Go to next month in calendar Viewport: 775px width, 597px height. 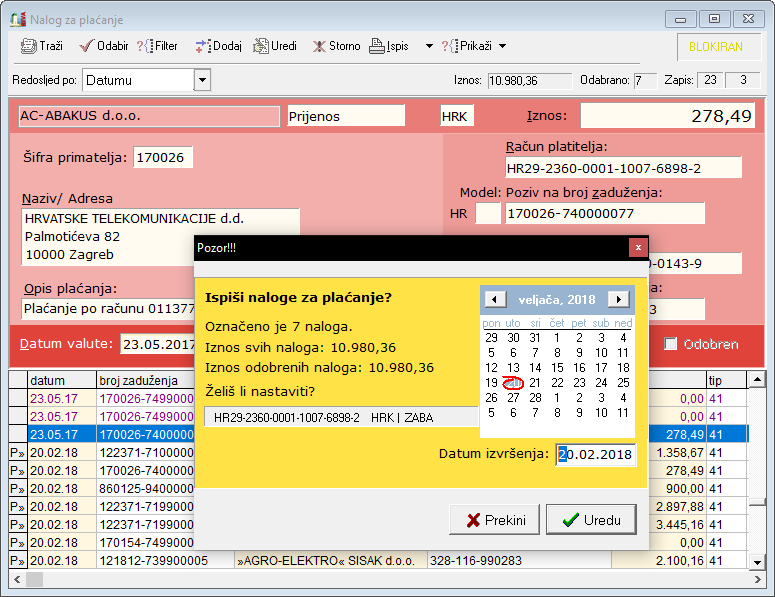pyautogui.click(x=619, y=299)
